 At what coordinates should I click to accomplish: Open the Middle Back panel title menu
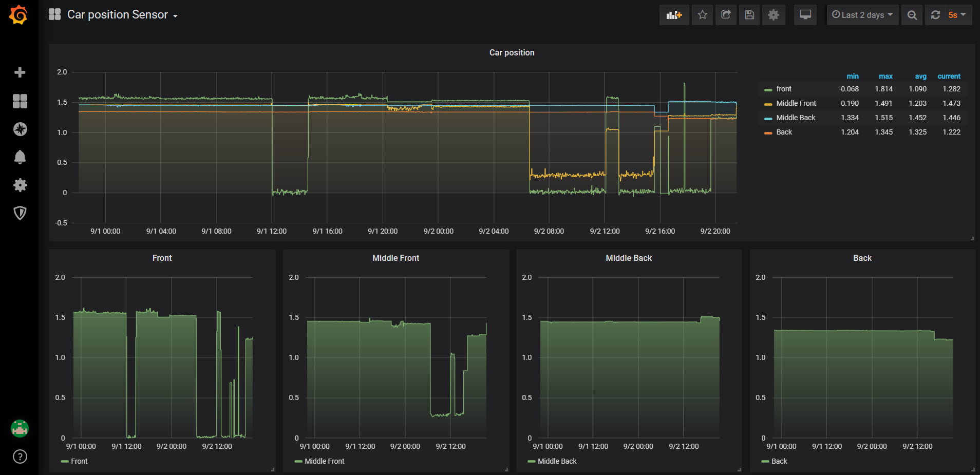tap(628, 258)
